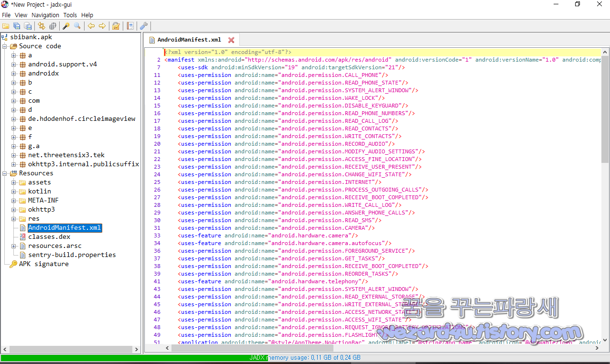
Task: Open the Log viewer notebook icon
Action: 130,26
